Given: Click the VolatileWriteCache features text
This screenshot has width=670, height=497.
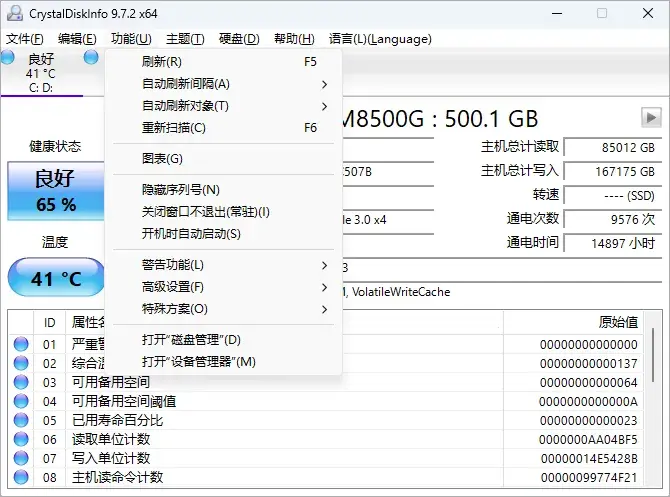Looking at the screenshot, I should [401, 292].
